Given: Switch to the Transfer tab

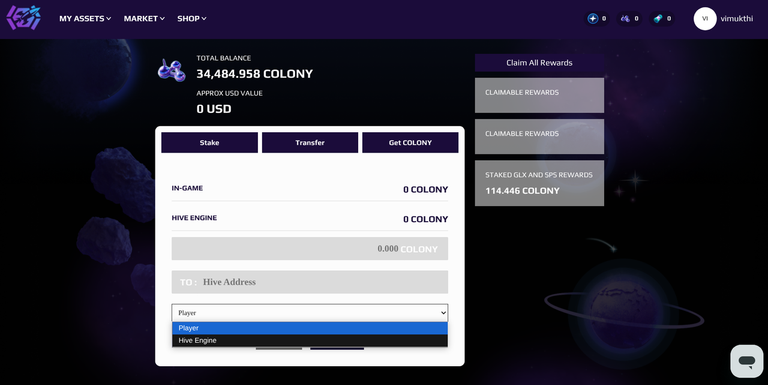Looking at the screenshot, I should point(310,143).
